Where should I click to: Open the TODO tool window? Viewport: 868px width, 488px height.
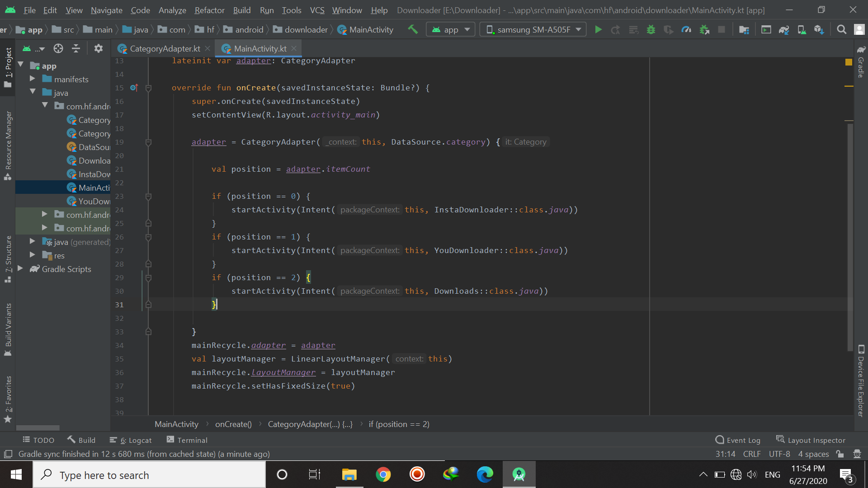tap(38, 440)
